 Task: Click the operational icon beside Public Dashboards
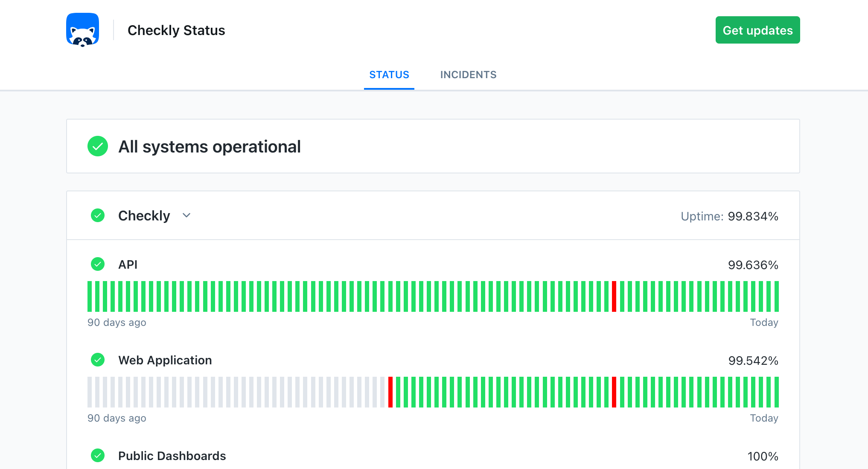[x=98, y=456]
